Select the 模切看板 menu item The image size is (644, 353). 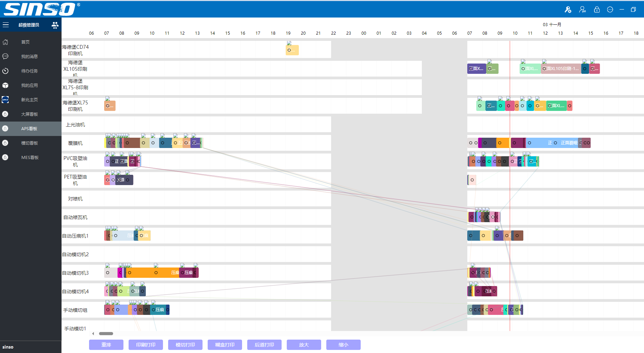[x=31, y=143]
